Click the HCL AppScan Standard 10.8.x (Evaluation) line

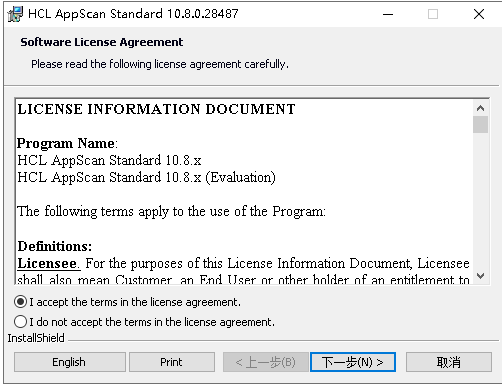(146, 178)
